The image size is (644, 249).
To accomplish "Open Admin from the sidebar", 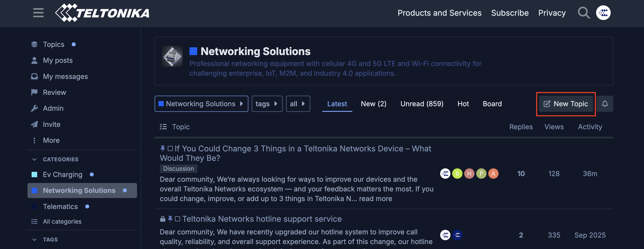I will 53,108.
